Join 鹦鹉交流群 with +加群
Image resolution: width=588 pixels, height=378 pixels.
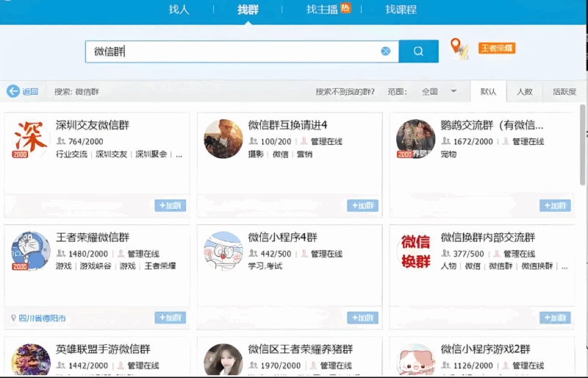[x=555, y=205]
